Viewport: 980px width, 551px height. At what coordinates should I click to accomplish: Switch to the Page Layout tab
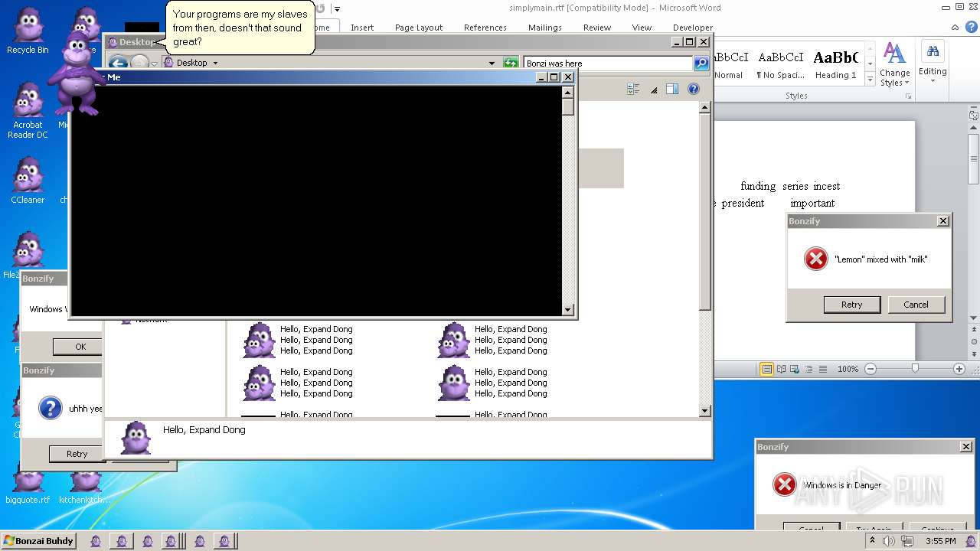pyautogui.click(x=419, y=28)
